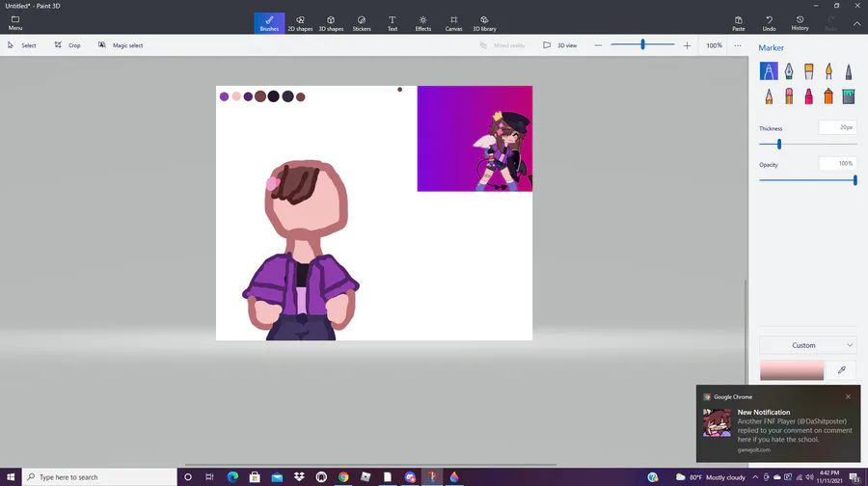Open the Stickers tab
Image resolution: width=868 pixels, height=486 pixels.
[x=362, y=23]
